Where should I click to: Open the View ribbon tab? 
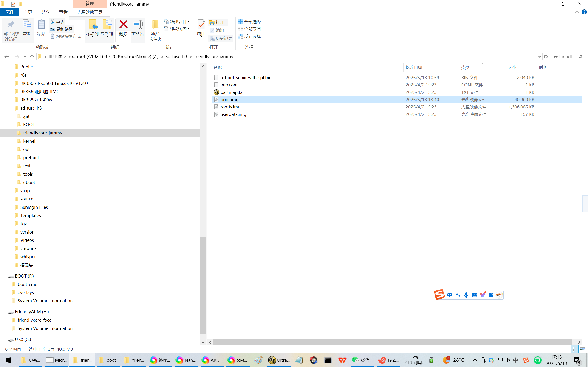coord(63,12)
